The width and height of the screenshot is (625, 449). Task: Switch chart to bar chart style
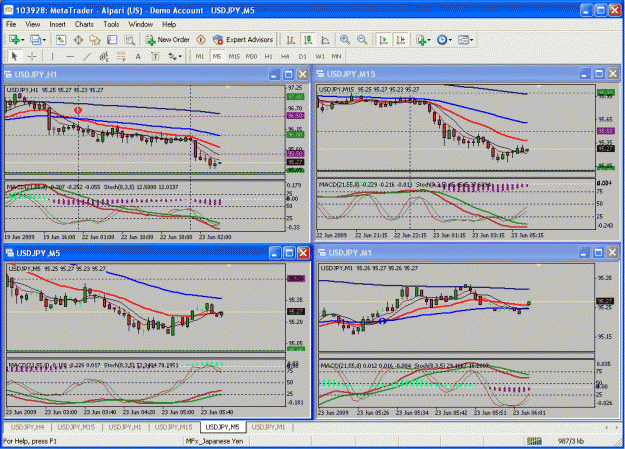pyautogui.click(x=291, y=39)
